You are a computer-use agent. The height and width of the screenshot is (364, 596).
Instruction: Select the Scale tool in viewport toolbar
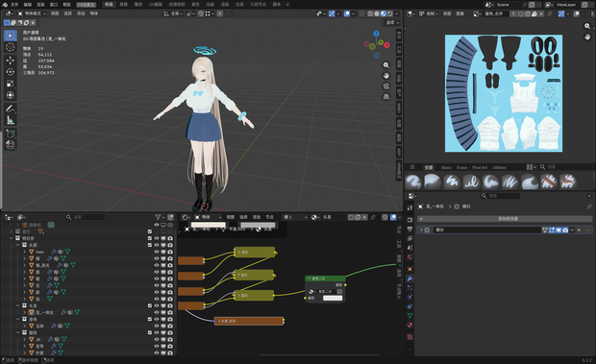11,84
